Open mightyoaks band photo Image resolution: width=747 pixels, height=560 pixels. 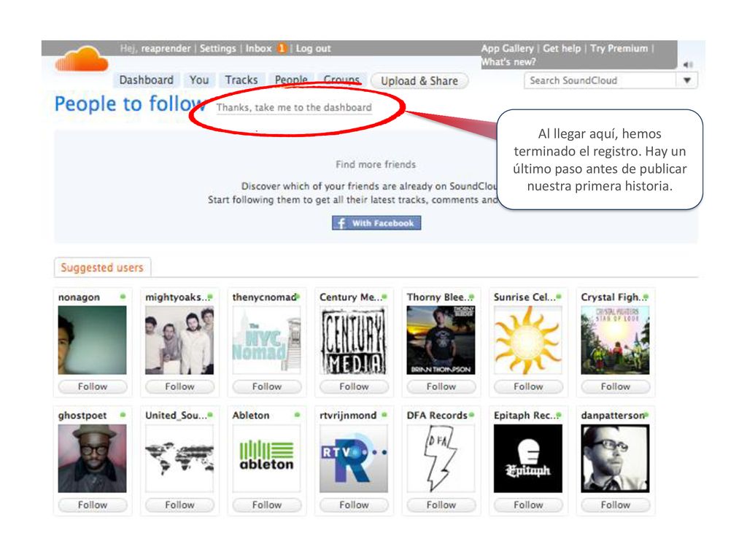pos(179,340)
